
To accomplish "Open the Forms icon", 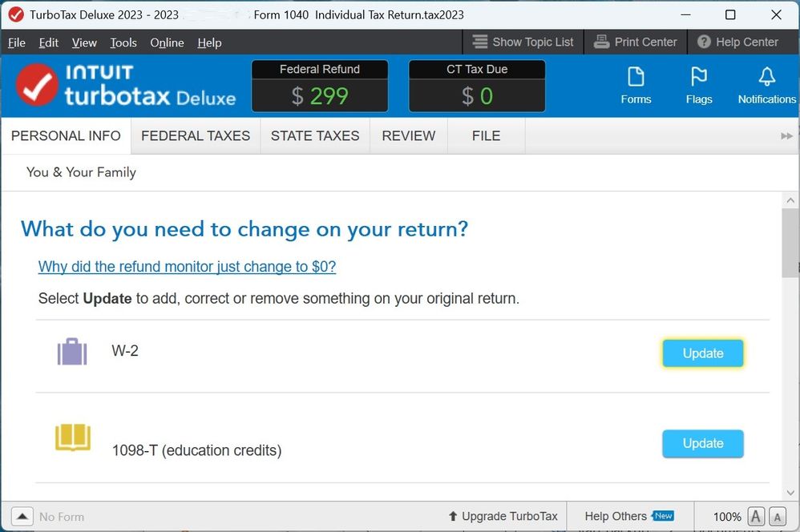I will pyautogui.click(x=636, y=85).
